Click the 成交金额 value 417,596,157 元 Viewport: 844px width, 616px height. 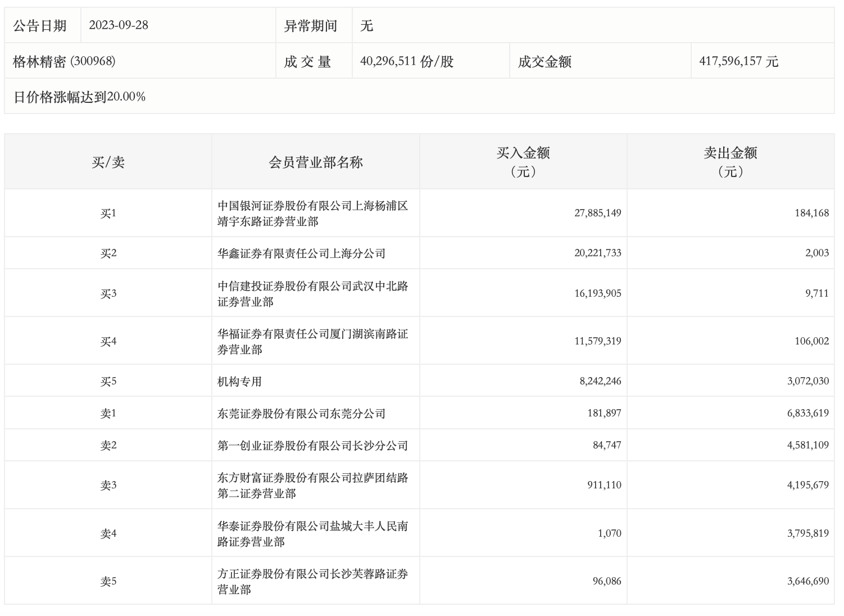[738, 61]
